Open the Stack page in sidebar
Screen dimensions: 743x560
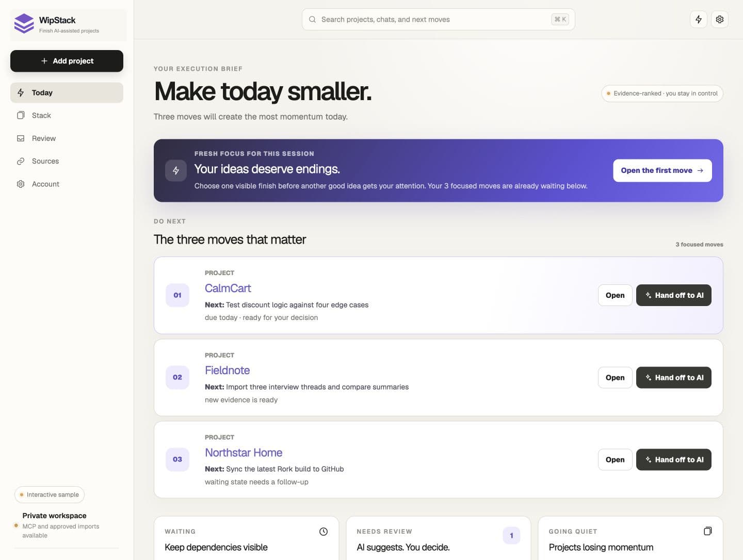pos(67,116)
